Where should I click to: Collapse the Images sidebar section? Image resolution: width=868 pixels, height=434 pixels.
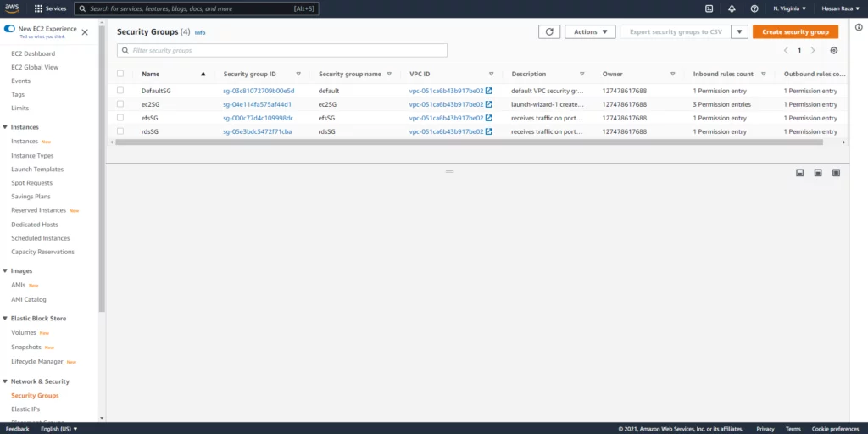coord(5,270)
